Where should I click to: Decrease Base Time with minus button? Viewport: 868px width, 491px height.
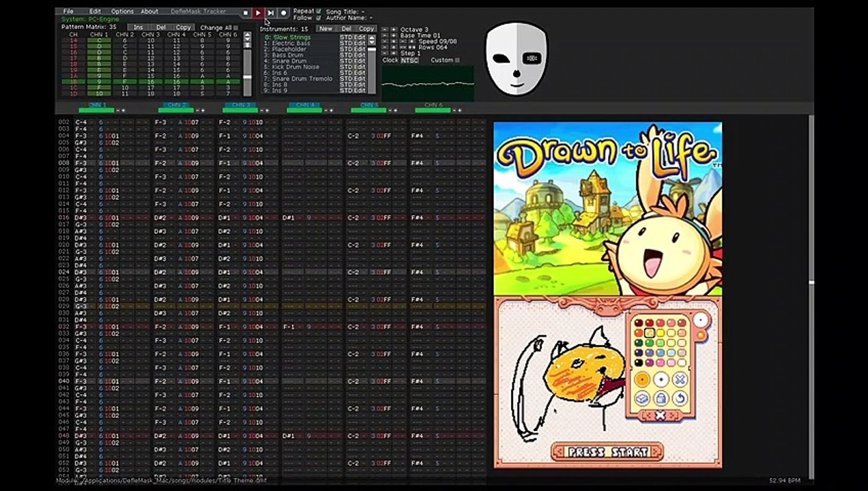coord(385,35)
